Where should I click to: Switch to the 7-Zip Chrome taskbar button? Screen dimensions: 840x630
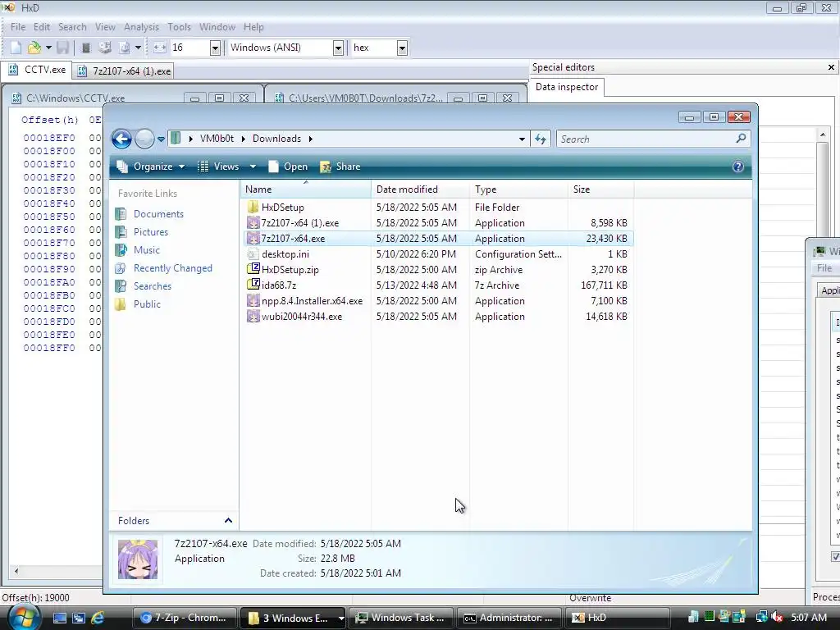185,618
